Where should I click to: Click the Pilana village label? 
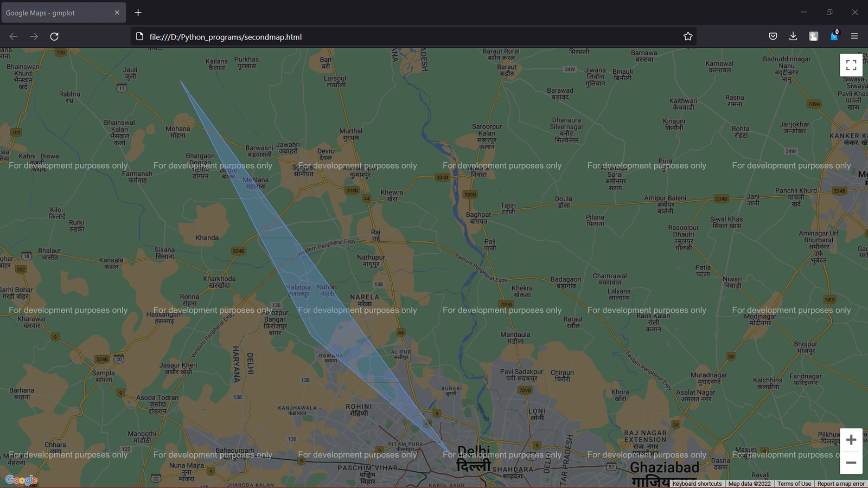click(x=595, y=220)
